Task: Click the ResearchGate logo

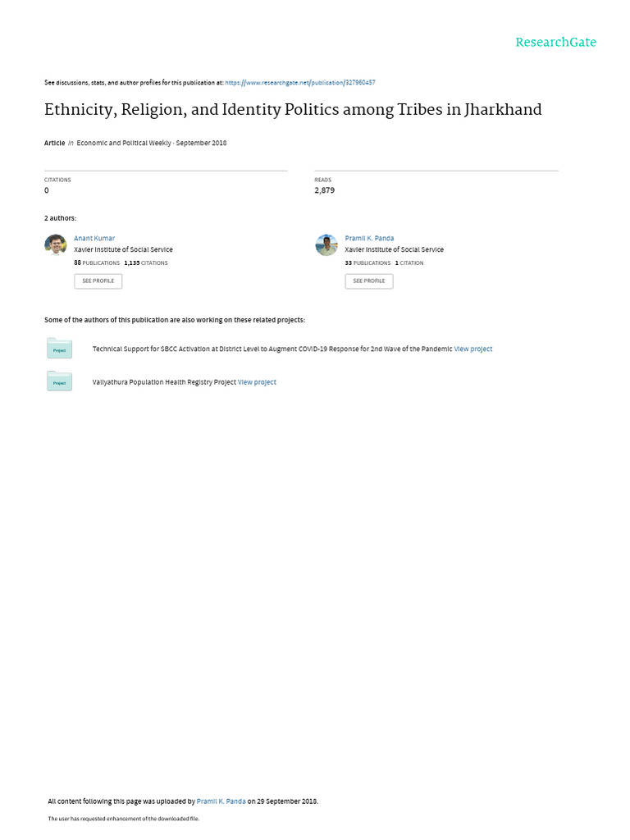Action: tap(555, 43)
